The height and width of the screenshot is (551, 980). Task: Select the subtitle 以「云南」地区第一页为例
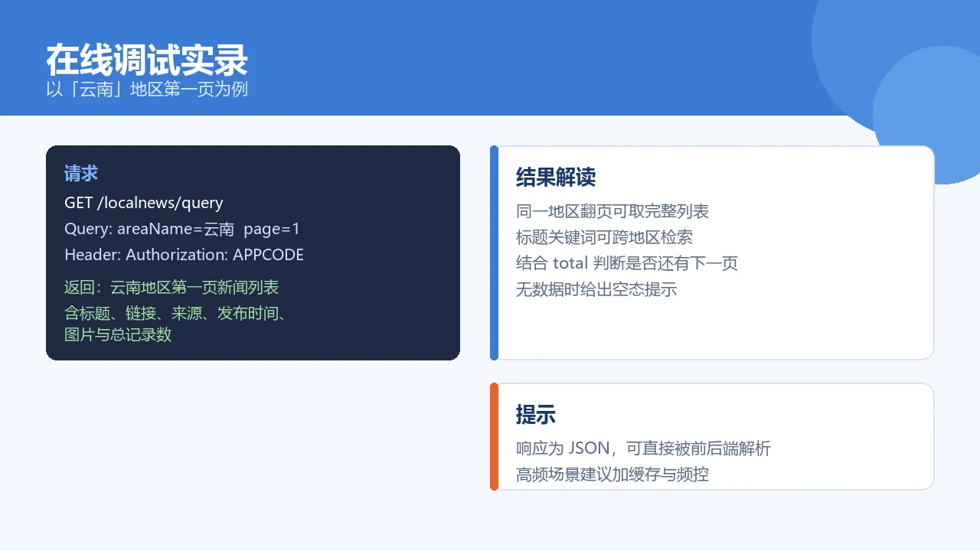(x=147, y=89)
